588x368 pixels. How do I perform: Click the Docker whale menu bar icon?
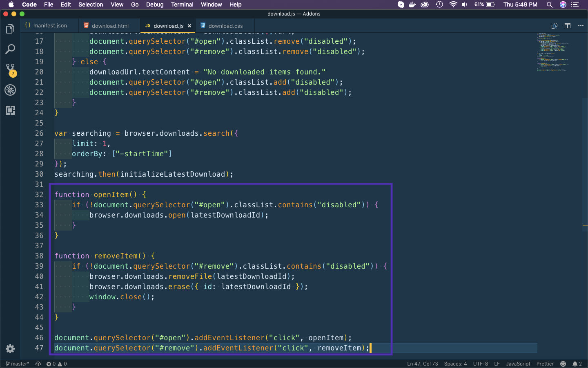(x=412, y=4)
